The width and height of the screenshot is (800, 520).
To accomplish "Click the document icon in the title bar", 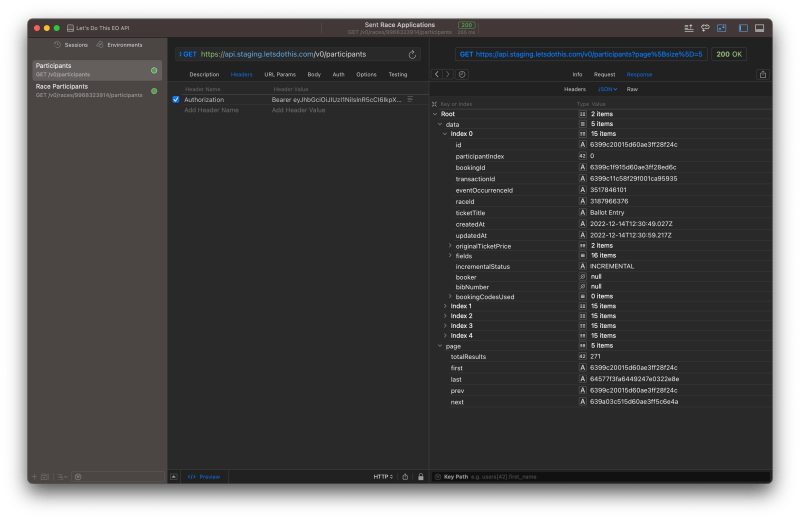I will coord(70,28).
